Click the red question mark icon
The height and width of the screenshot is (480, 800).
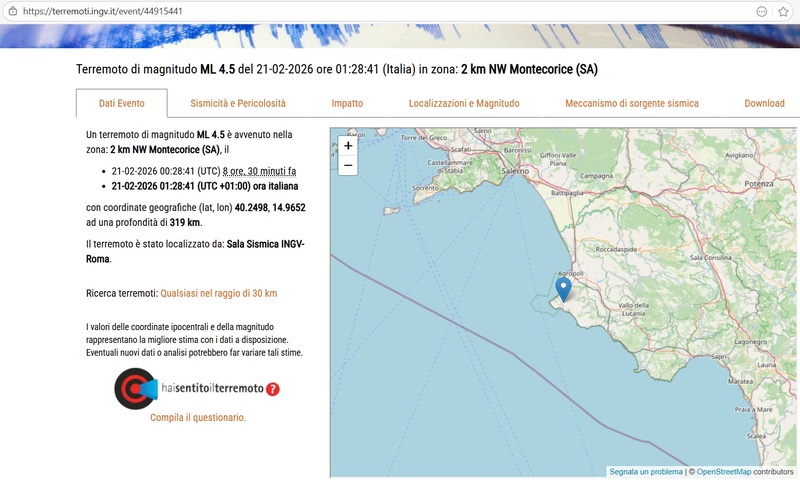[x=272, y=389]
